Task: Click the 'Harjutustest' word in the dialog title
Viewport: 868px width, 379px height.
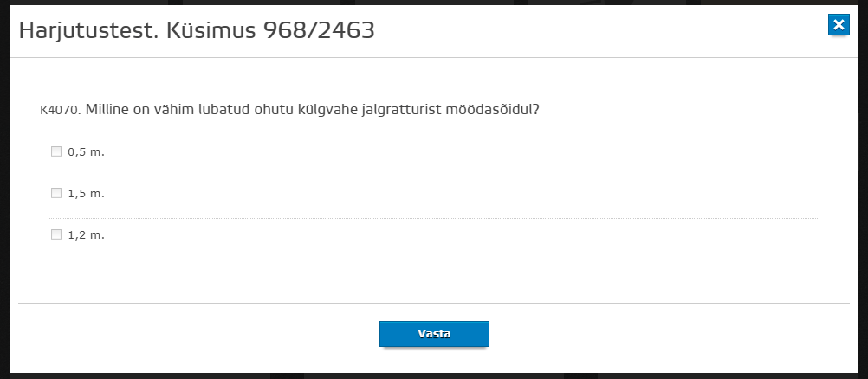Action: pyautogui.click(x=88, y=31)
